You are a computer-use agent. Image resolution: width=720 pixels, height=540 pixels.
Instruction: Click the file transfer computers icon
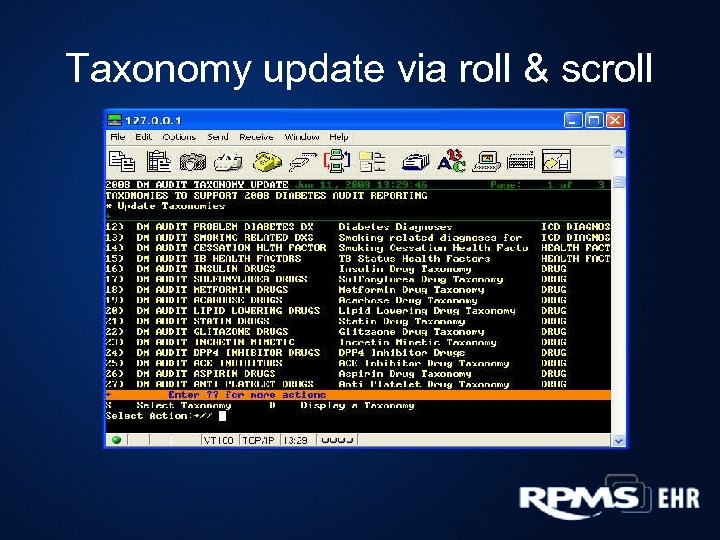[337, 162]
